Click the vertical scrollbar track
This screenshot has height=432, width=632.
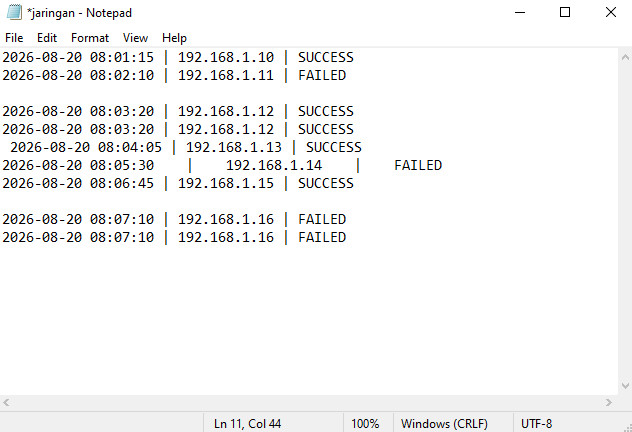(x=625, y=222)
